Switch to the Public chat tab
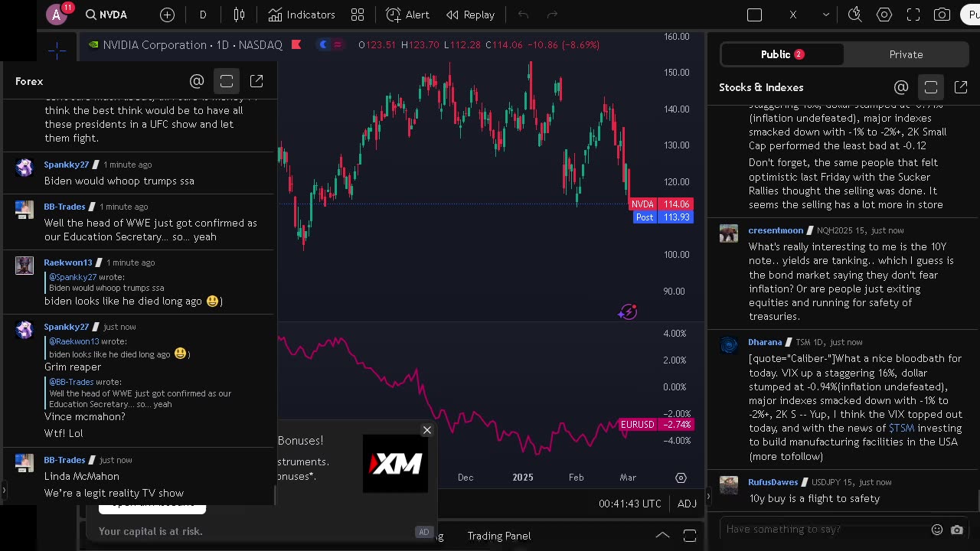The image size is (980, 551). point(782,54)
